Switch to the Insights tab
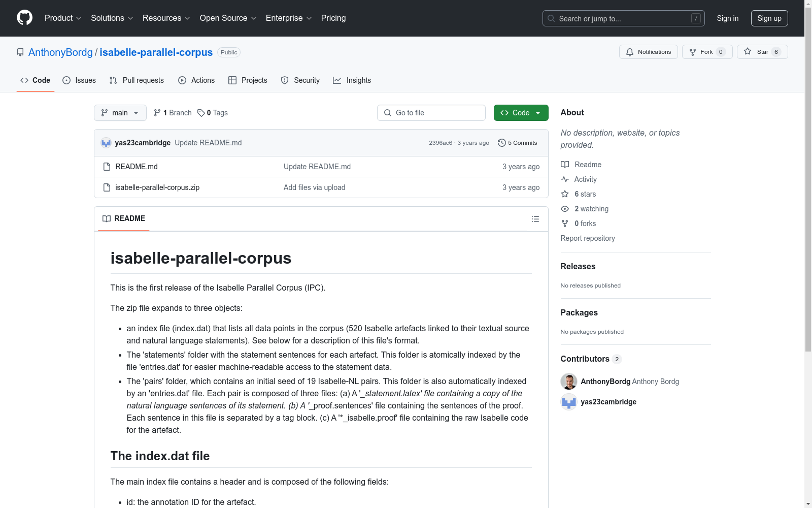Viewport: 812px width, 508px height. coord(352,80)
